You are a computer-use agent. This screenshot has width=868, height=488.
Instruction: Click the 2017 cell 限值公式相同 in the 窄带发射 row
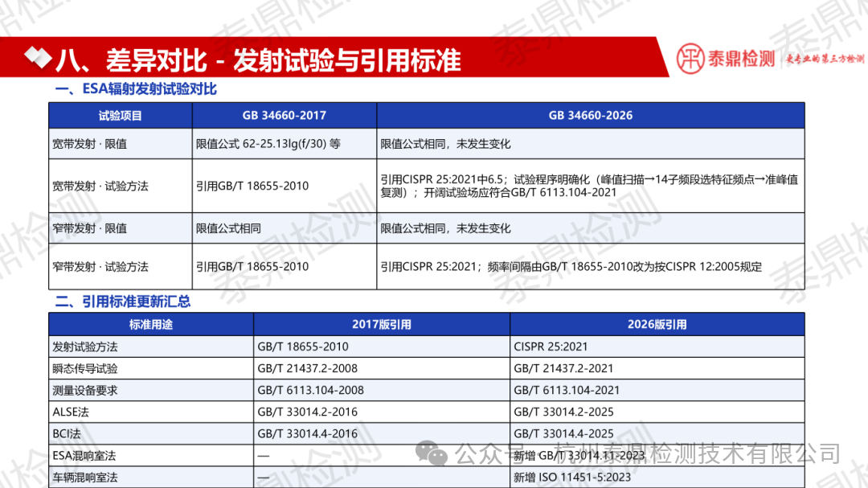click(285, 228)
